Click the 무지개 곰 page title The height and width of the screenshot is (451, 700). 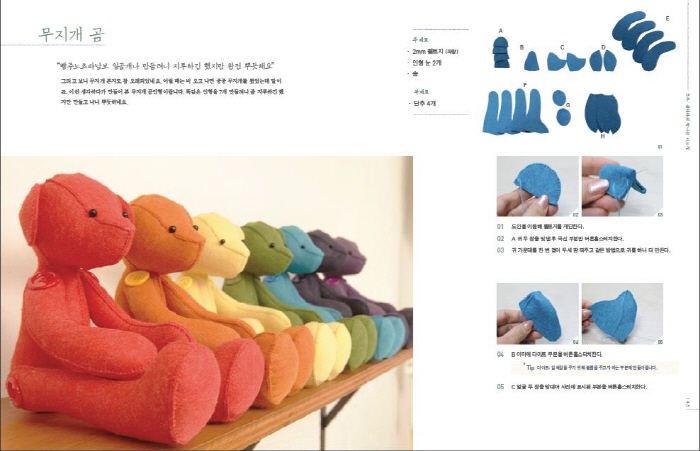(x=72, y=34)
